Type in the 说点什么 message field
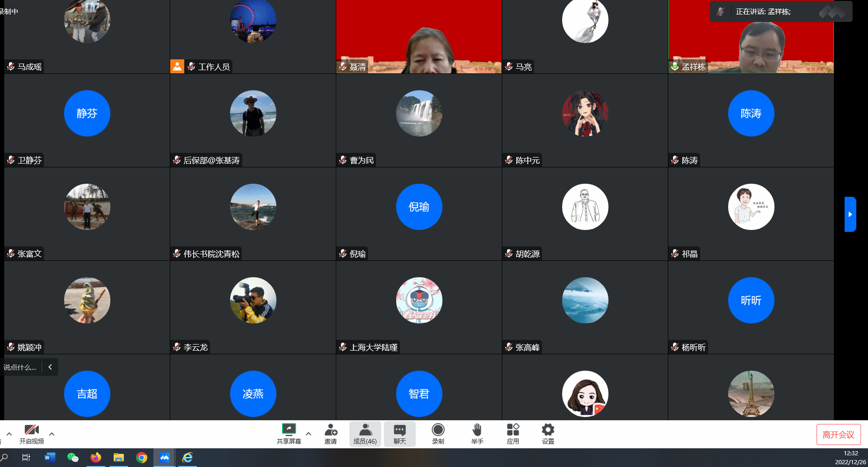Image resolution: width=868 pixels, height=467 pixels. click(20, 367)
